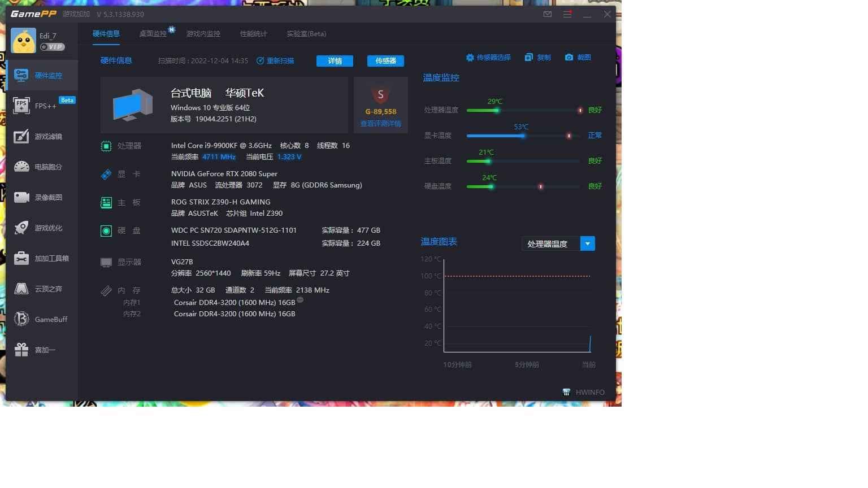This screenshot has height=488, width=868.
Task: Switch hardware view to 传感器 mode
Action: coord(385,60)
